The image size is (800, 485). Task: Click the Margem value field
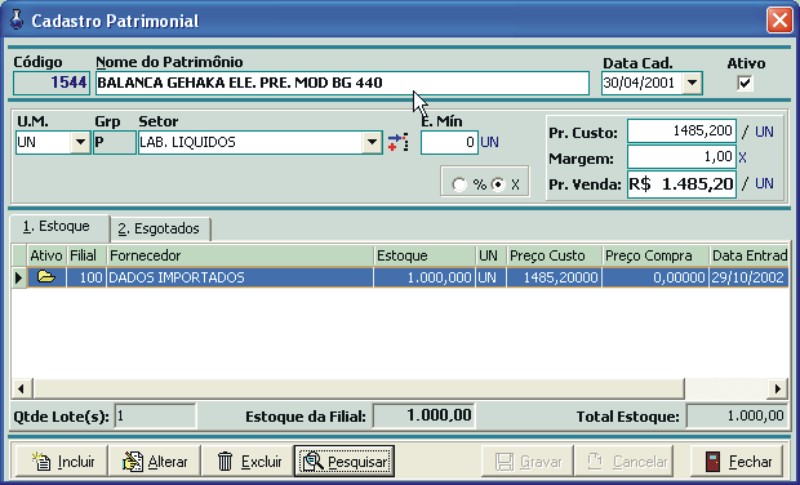pyautogui.click(x=681, y=157)
